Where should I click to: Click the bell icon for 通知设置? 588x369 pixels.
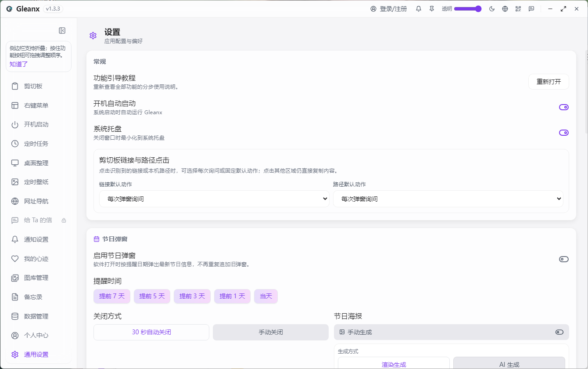(15, 239)
